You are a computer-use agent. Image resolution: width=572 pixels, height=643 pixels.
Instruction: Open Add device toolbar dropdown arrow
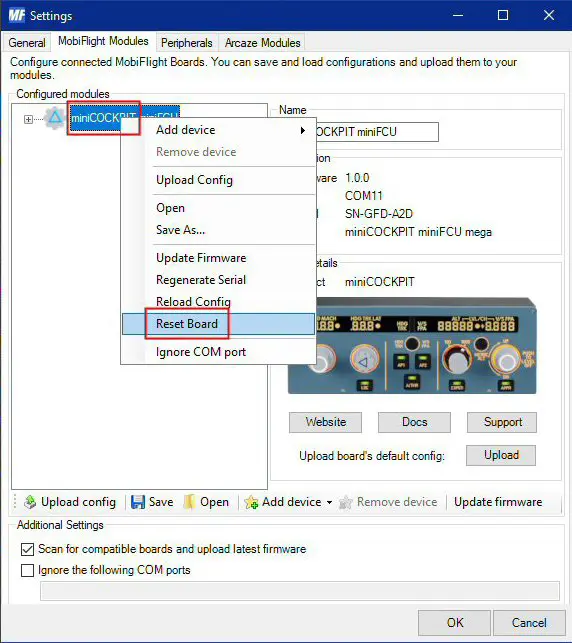(329, 502)
